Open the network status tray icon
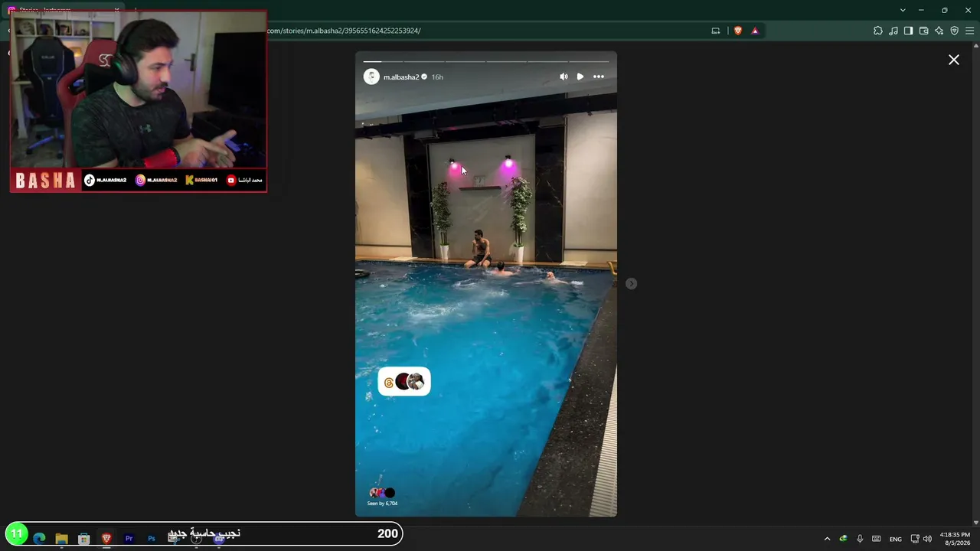The image size is (980, 551). (x=915, y=539)
